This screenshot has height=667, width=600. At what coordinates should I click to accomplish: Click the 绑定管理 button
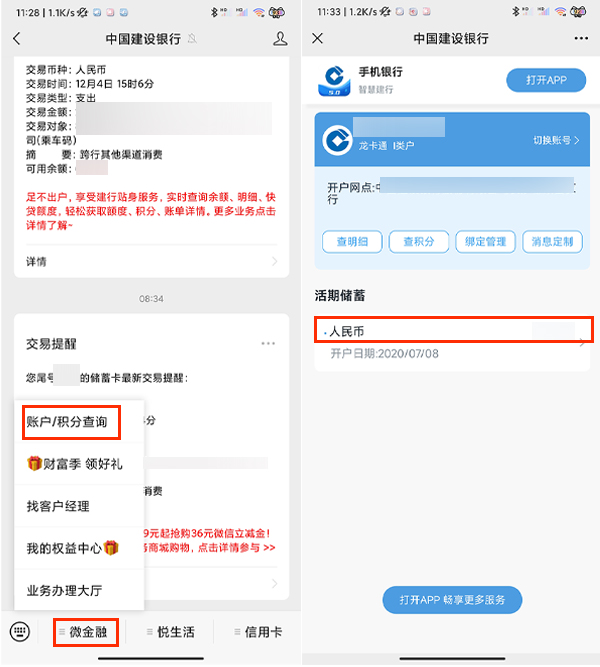coord(486,242)
